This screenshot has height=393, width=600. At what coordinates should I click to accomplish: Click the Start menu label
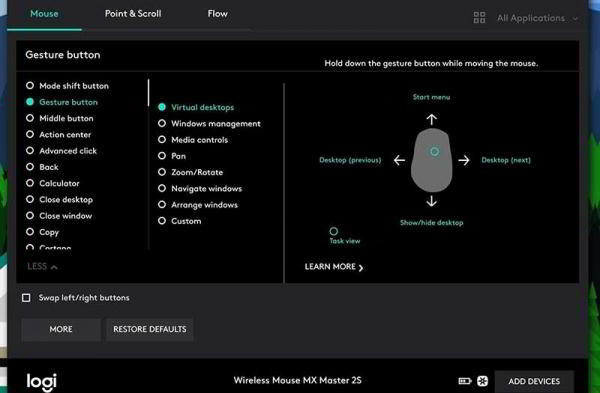click(431, 97)
